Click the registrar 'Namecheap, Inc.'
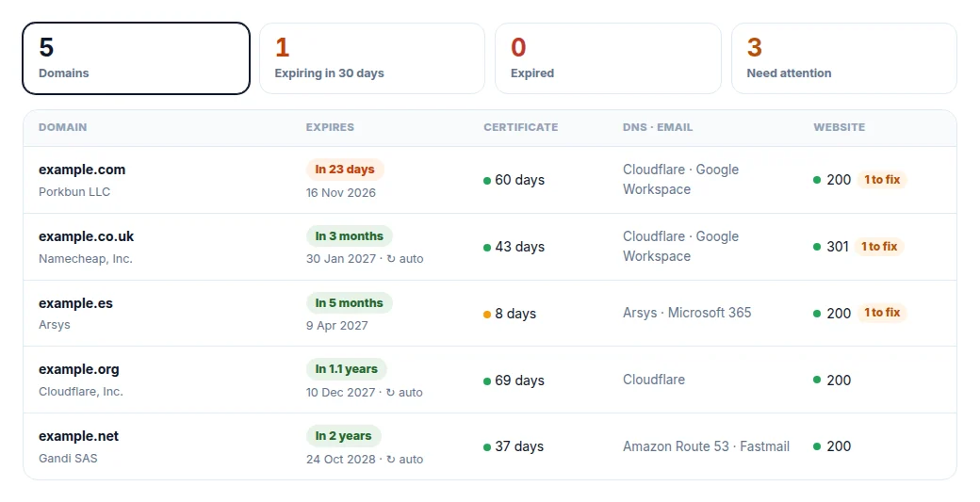The height and width of the screenshot is (502, 980). 86,259
